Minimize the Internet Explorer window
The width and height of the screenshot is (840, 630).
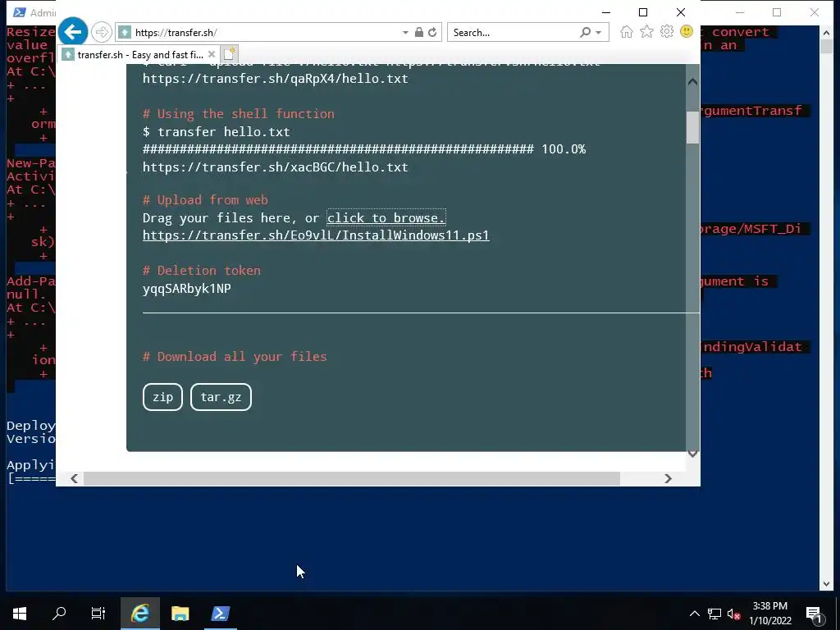tap(606, 11)
